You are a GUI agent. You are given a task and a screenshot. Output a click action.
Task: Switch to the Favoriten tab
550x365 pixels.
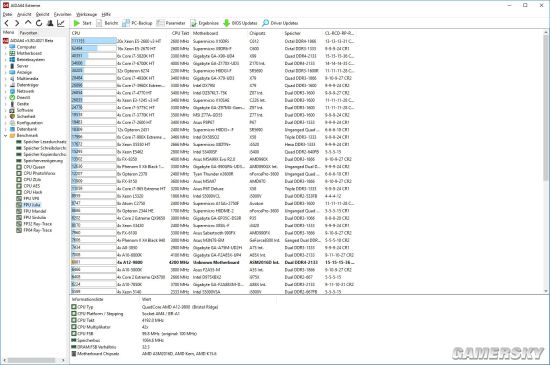28,33
